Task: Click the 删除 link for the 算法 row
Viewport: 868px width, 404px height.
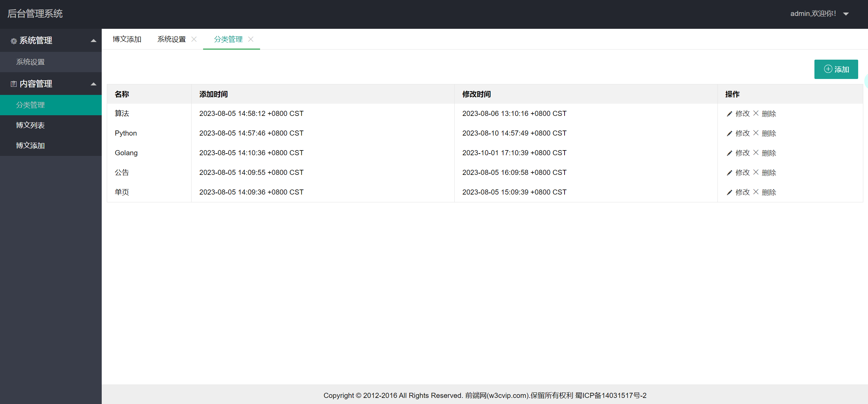Action: 769,114
